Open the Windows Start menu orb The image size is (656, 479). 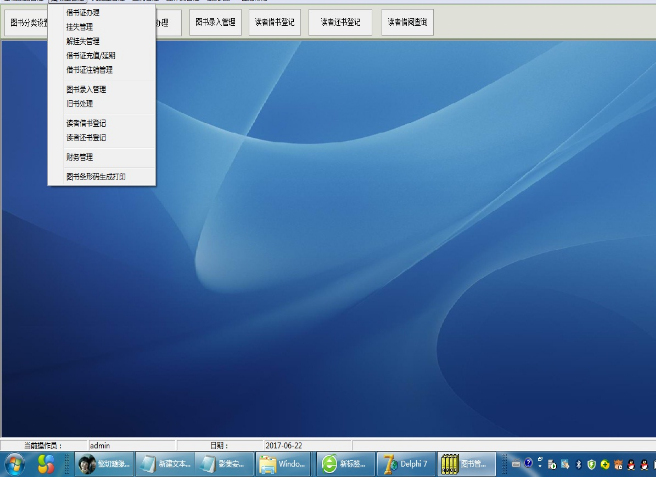point(16,464)
